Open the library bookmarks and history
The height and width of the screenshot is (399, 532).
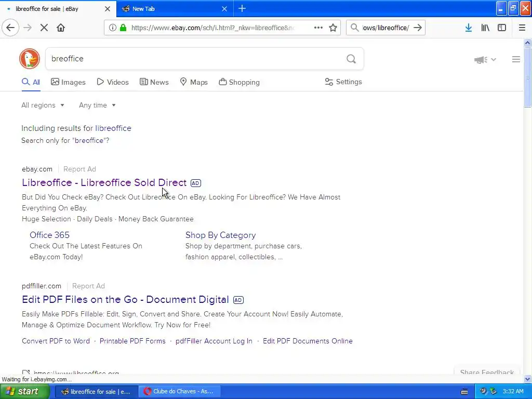point(485,28)
